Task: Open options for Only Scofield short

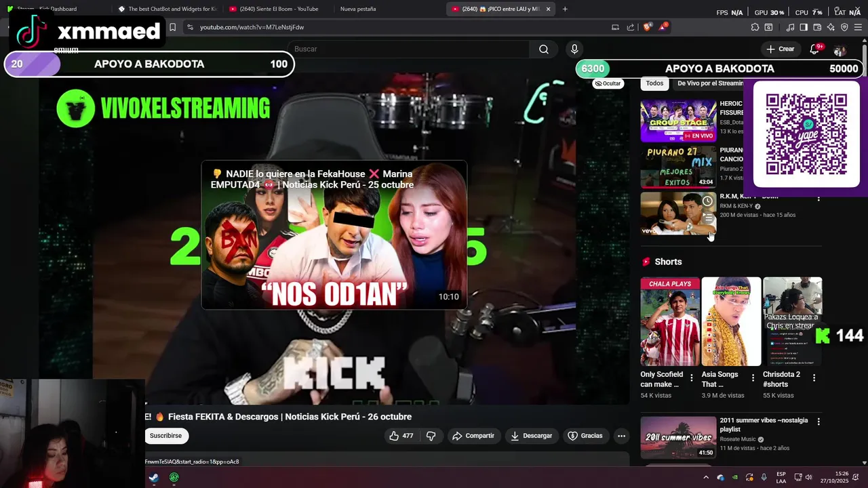Action: pos(692,378)
